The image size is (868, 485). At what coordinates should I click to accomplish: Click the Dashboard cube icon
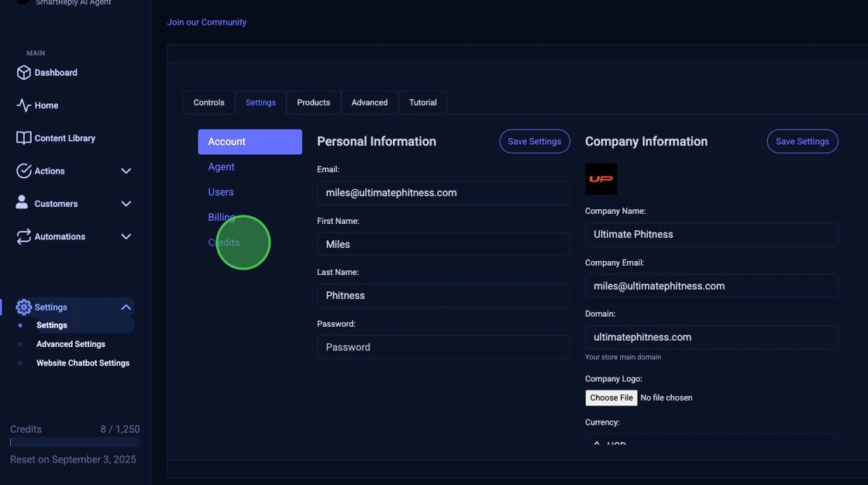[23, 73]
